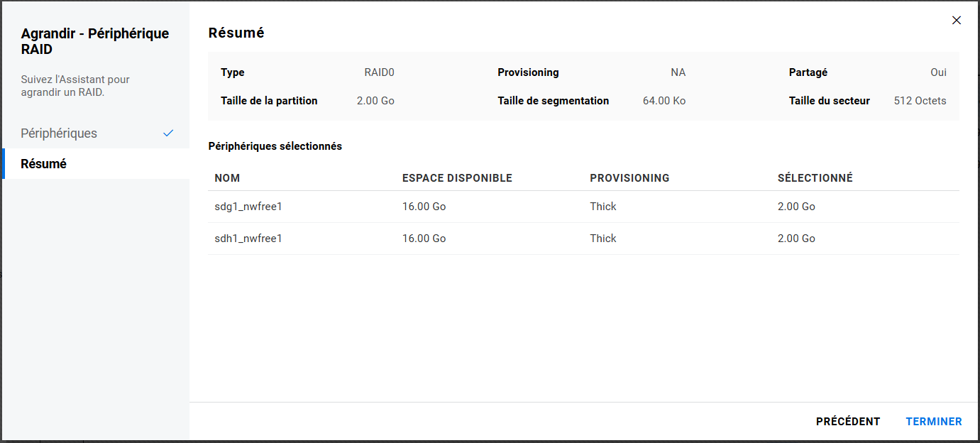The width and height of the screenshot is (980, 443).
Task: Close the RAID expand dialog
Action: [x=957, y=21]
